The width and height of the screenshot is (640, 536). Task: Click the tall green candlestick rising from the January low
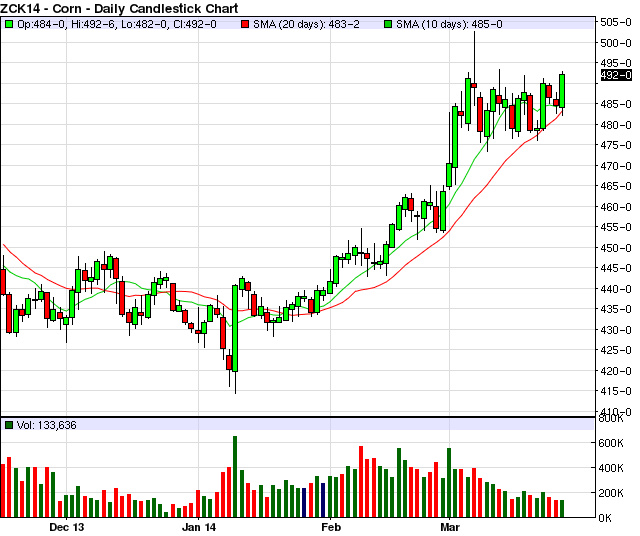(x=235, y=329)
